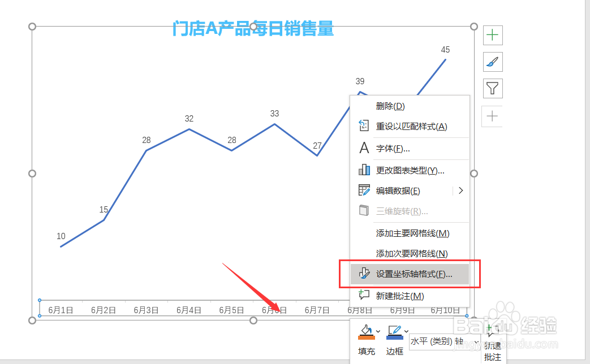Click the edit data table icon
Screen dimensions: 590x364
coord(364,190)
